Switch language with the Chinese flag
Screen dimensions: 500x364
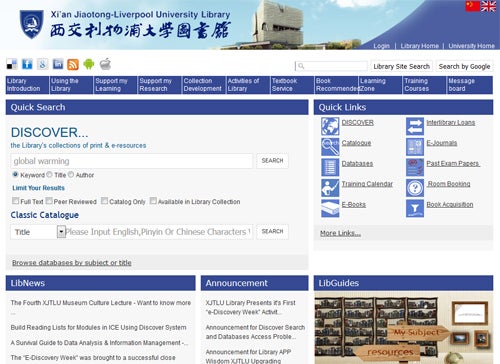tap(473, 6)
